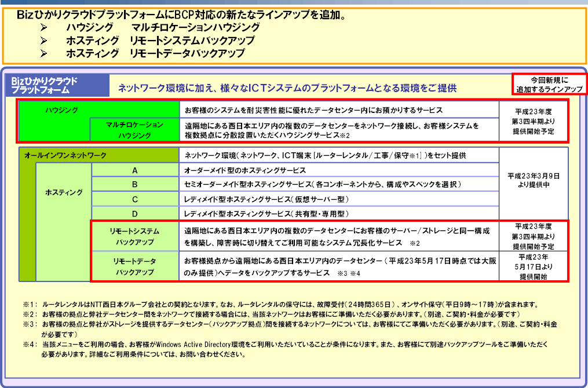Select the リモートシステム バックアップ table cell
This screenshot has height=388, width=588.
click(134, 236)
